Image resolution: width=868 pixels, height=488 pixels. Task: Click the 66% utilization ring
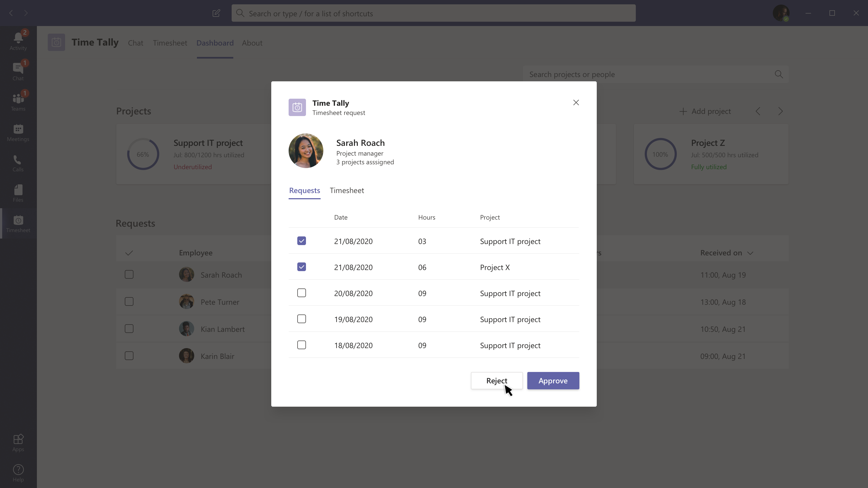click(143, 154)
